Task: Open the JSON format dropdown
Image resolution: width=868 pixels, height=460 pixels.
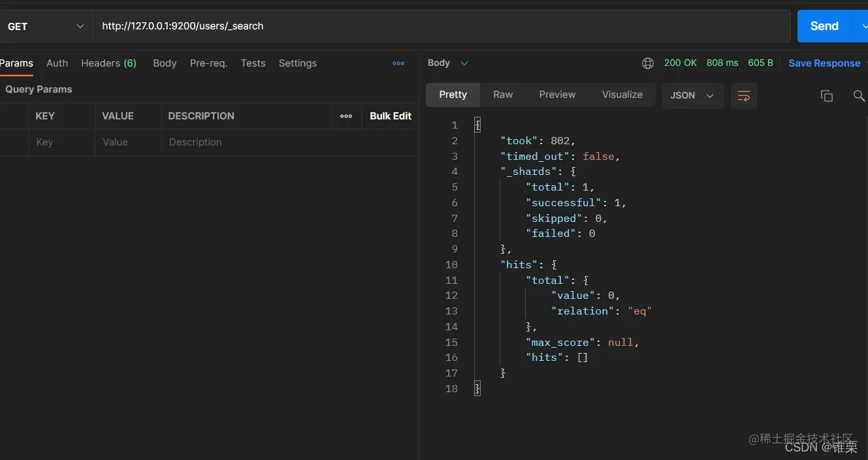Action: click(x=692, y=95)
